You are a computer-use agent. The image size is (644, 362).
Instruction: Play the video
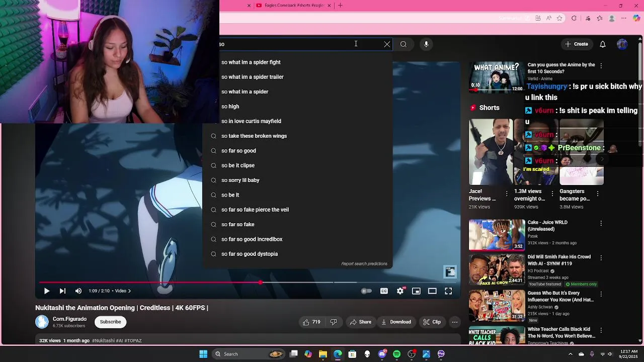[x=46, y=291]
